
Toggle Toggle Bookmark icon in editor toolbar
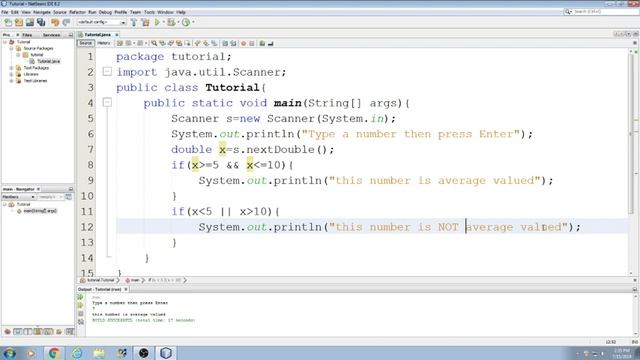(x=214, y=43)
